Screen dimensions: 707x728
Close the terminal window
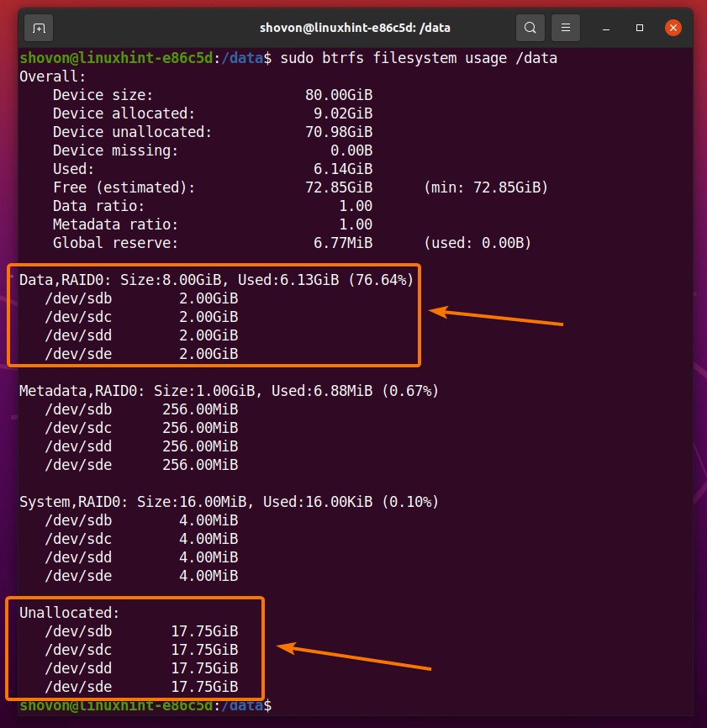click(673, 28)
